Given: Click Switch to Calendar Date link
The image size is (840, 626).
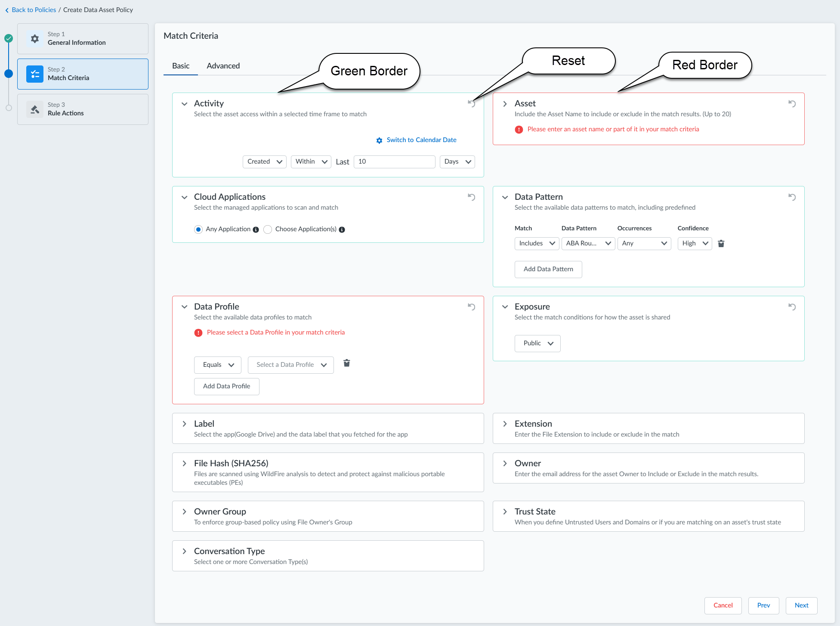Looking at the screenshot, I should click(x=421, y=140).
